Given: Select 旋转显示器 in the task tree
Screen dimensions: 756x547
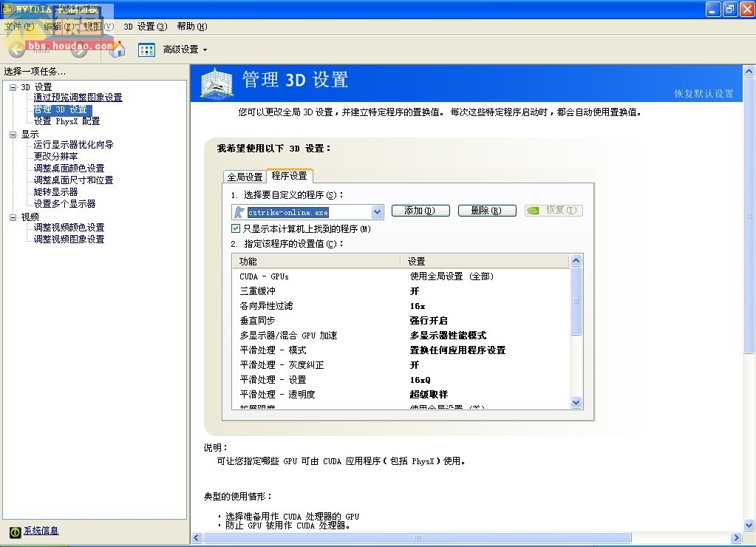Looking at the screenshot, I should [55, 192].
